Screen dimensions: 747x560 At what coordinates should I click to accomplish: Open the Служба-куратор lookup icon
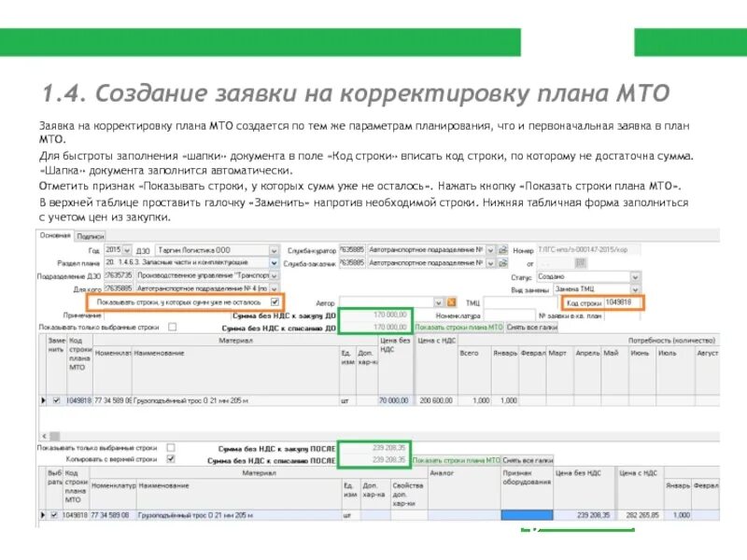[x=502, y=249]
